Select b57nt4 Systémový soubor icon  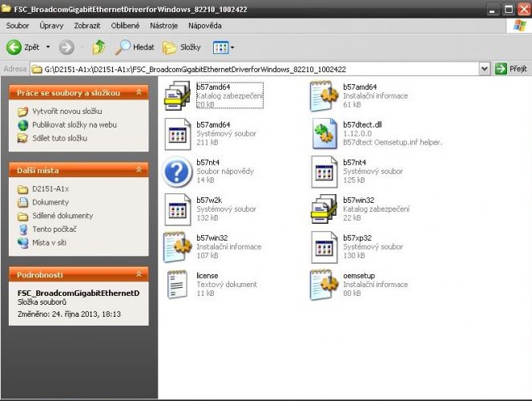pyautogui.click(x=324, y=172)
